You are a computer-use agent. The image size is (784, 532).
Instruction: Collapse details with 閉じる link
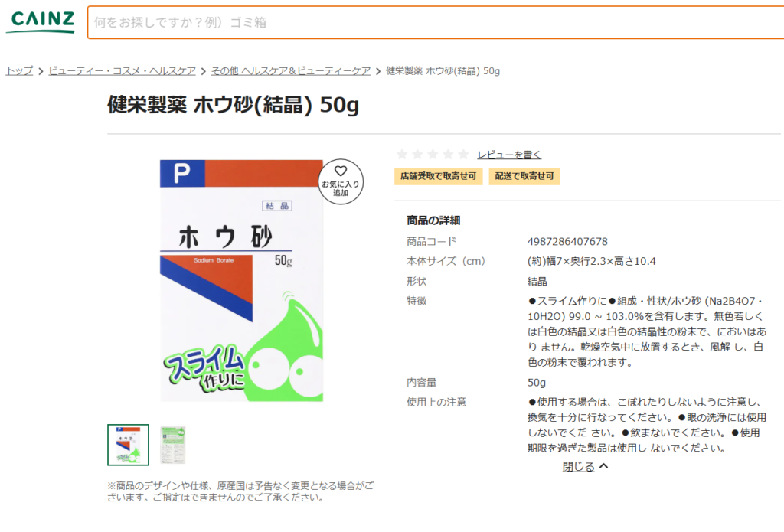(x=585, y=466)
